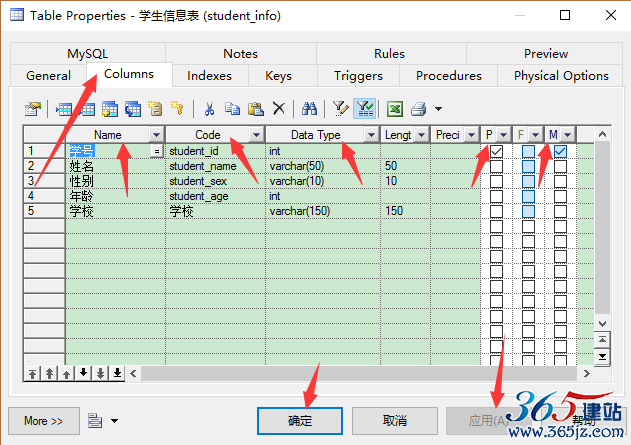Move row down one line arrow
Screen dimensions: 631x445
[83, 374]
